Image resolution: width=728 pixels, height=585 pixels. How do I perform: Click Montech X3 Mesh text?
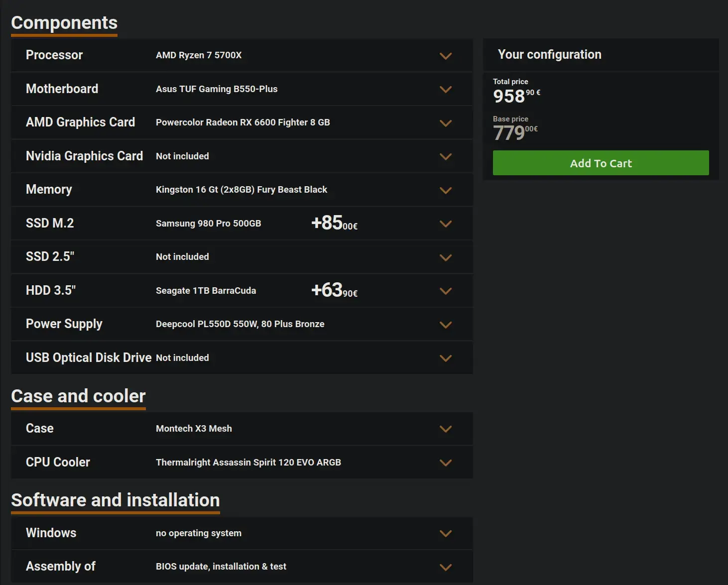(194, 429)
